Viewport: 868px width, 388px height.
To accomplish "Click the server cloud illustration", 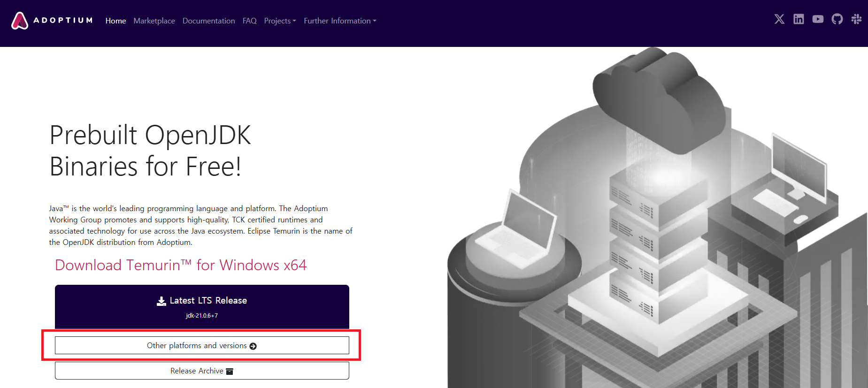I will (x=657, y=218).
